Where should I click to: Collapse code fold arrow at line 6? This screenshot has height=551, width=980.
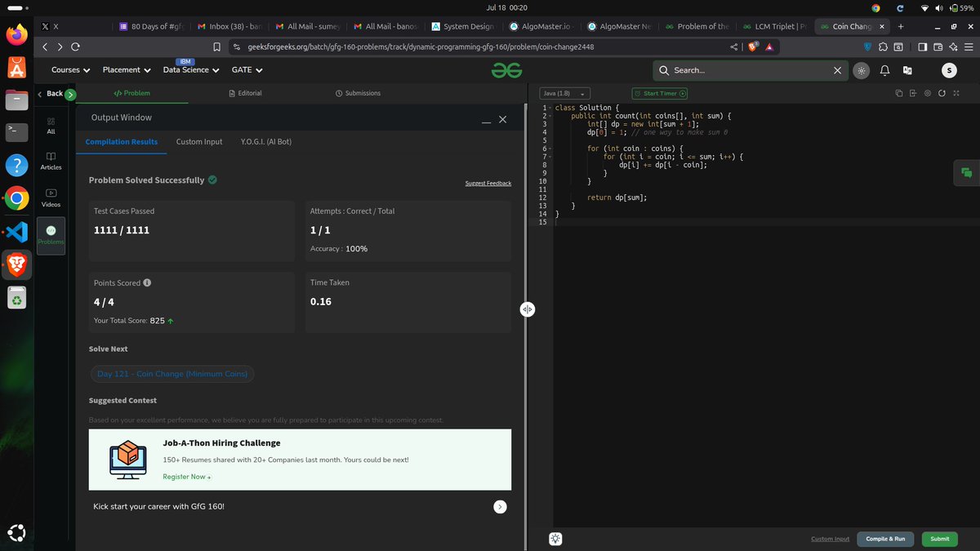click(551, 149)
